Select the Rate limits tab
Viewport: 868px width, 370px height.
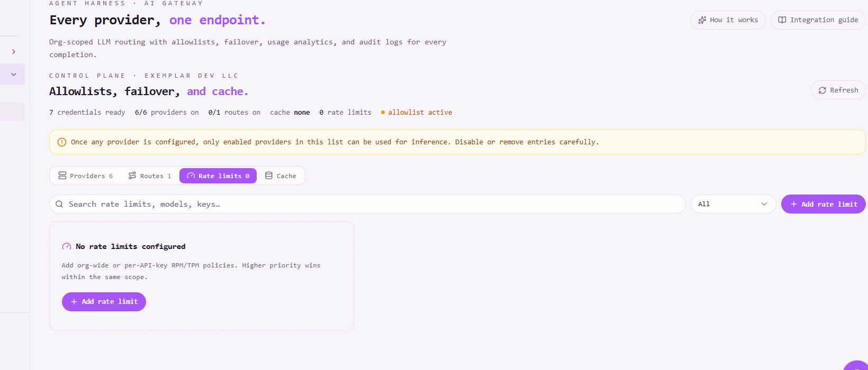218,176
